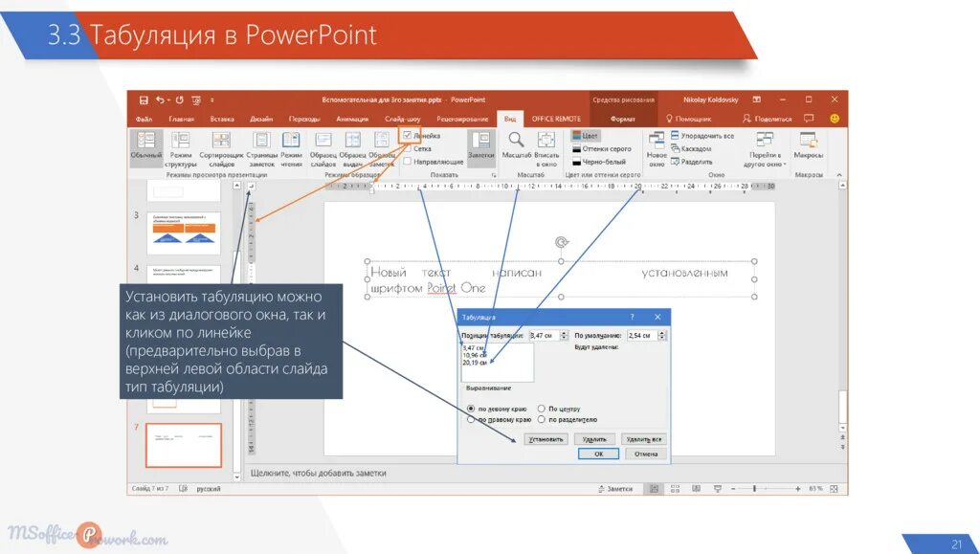Click the Save icon in quick access toolbar

144,100
